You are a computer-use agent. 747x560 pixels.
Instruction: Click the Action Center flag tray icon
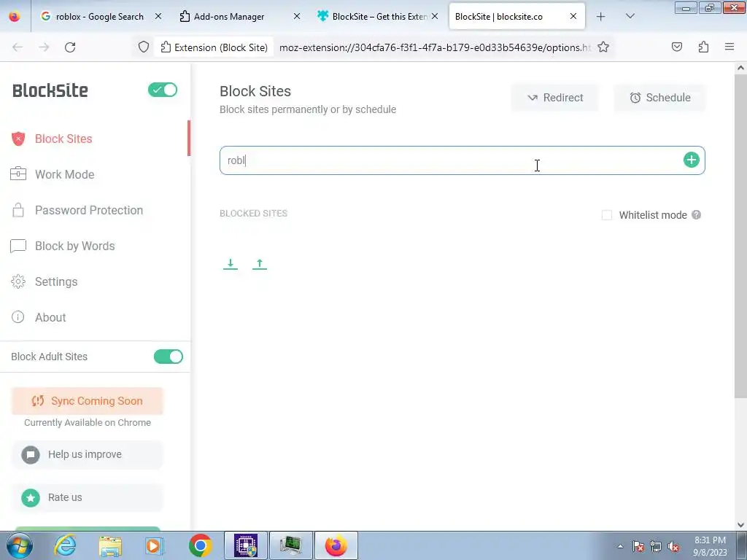tap(638, 547)
